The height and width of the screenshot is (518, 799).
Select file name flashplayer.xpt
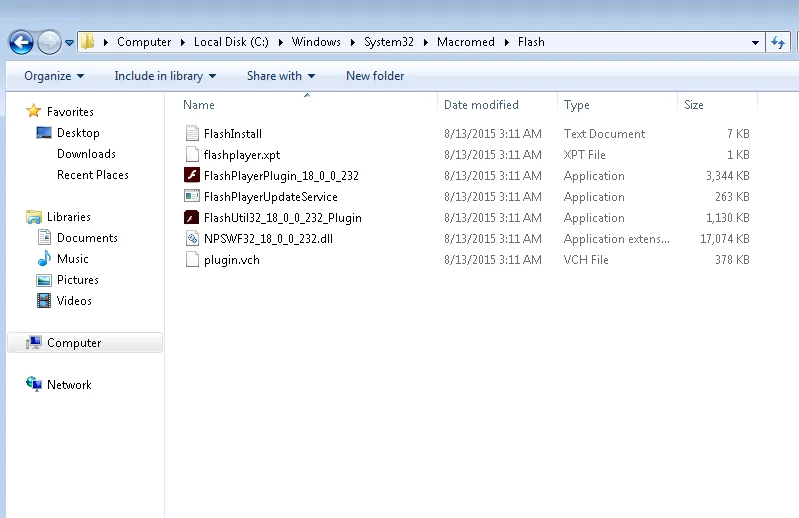pos(242,155)
